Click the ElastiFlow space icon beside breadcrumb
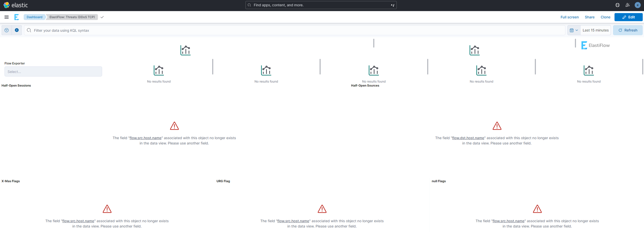The image size is (644, 232). point(17,17)
